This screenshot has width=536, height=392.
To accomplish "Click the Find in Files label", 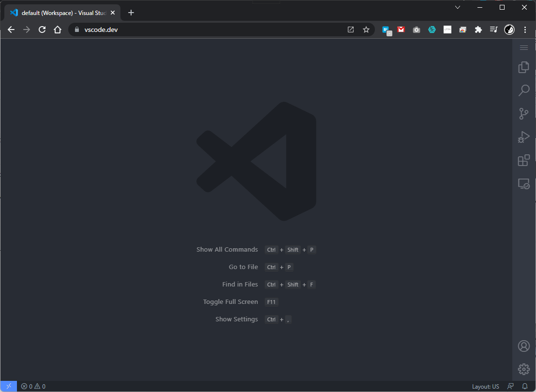I will point(240,284).
